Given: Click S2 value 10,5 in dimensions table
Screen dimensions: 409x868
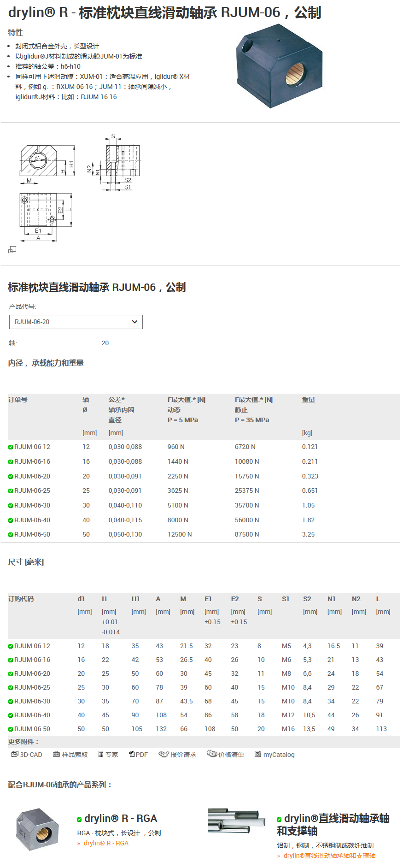Looking at the screenshot, I should coord(309,715).
